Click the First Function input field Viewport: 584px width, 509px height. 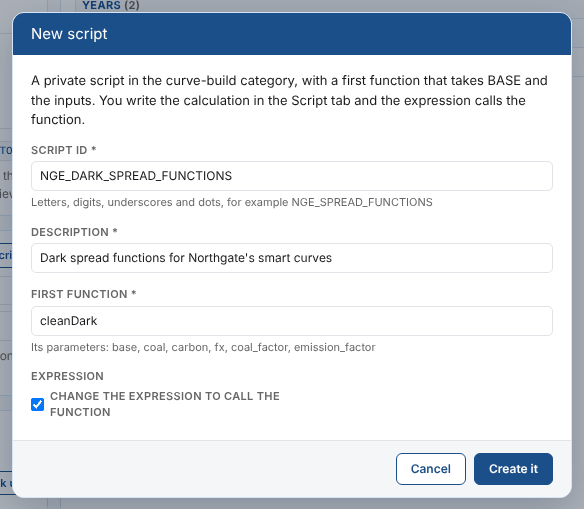(292, 321)
